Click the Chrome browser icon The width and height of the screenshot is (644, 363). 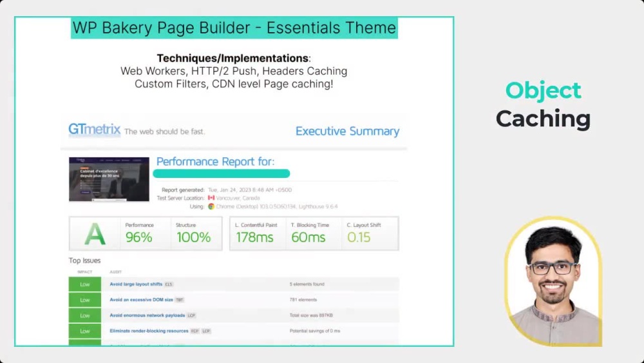211,206
